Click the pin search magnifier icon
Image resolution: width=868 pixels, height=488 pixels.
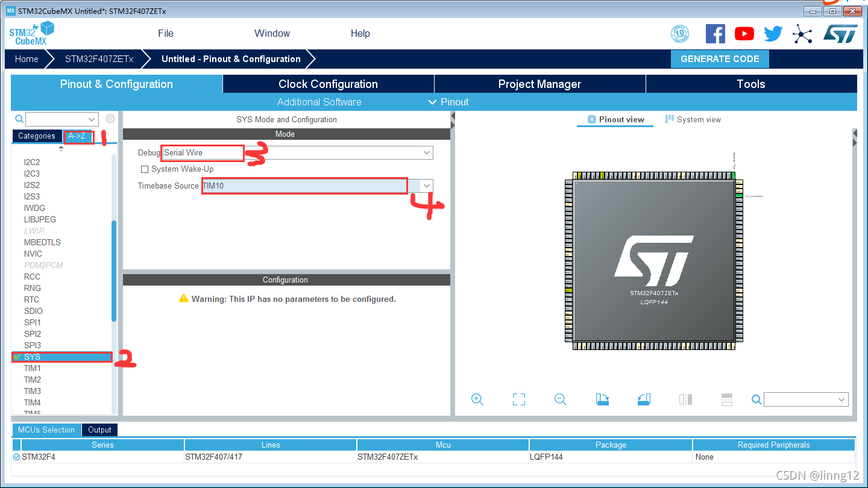(x=756, y=399)
